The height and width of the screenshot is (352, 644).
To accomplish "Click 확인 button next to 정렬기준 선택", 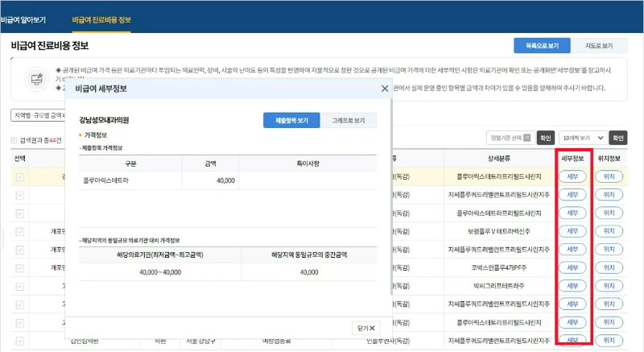I will [546, 138].
